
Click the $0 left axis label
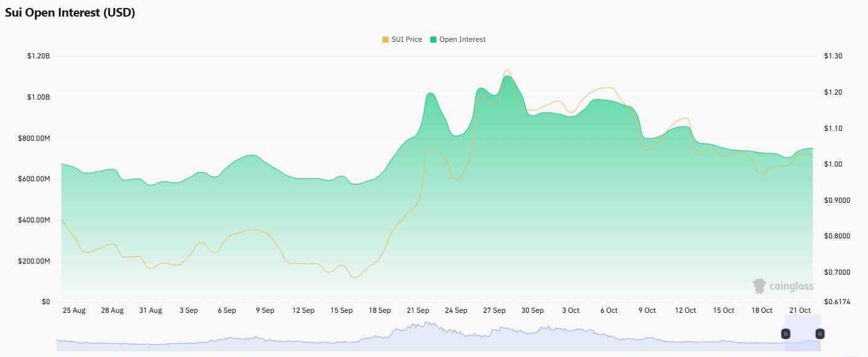coord(46,302)
